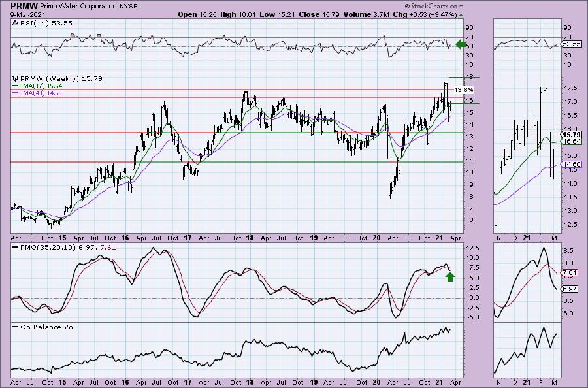Click the 17.5 price level on zoom panel axis
The height and width of the screenshot is (388, 588).
570,88
